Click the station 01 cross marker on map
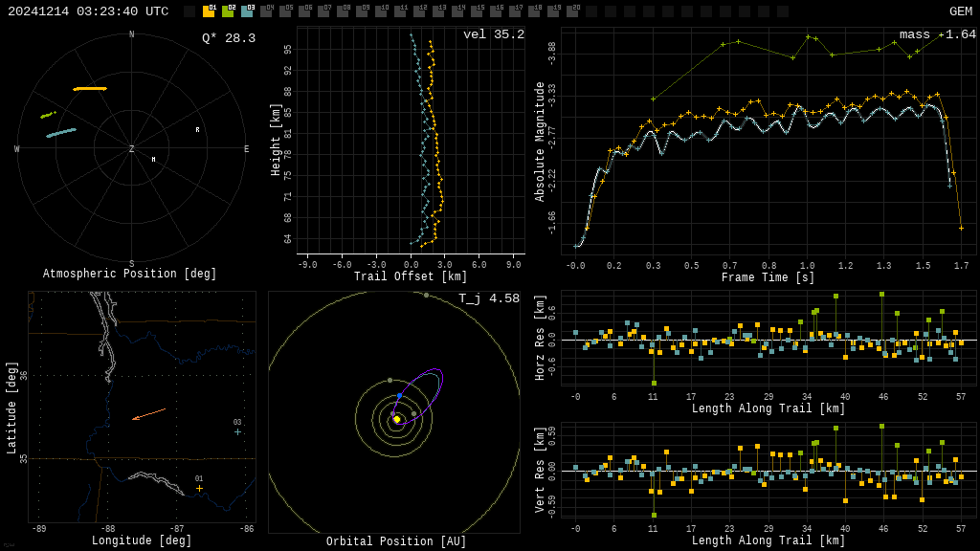This screenshot has height=551, width=980. tap(199, 488)
